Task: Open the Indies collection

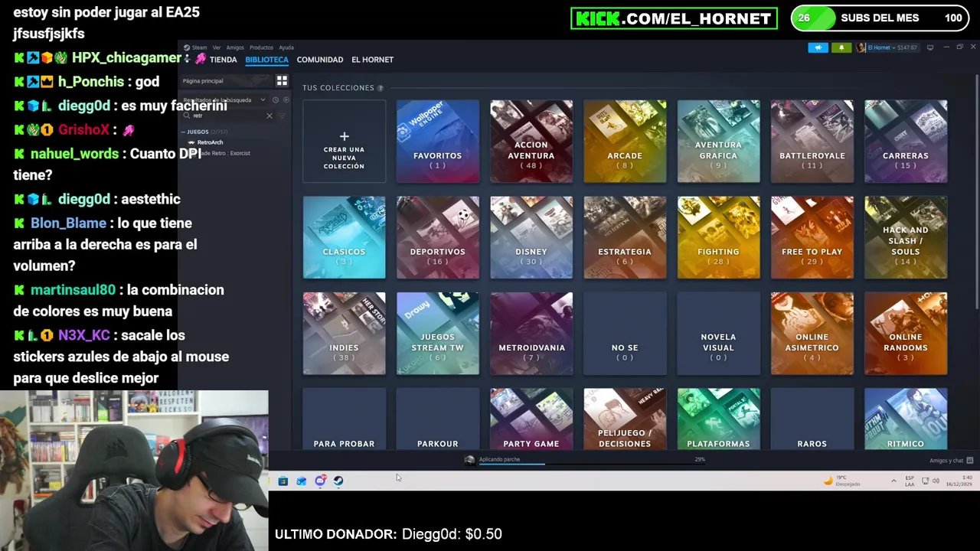Action: click(x=344, y=334)
